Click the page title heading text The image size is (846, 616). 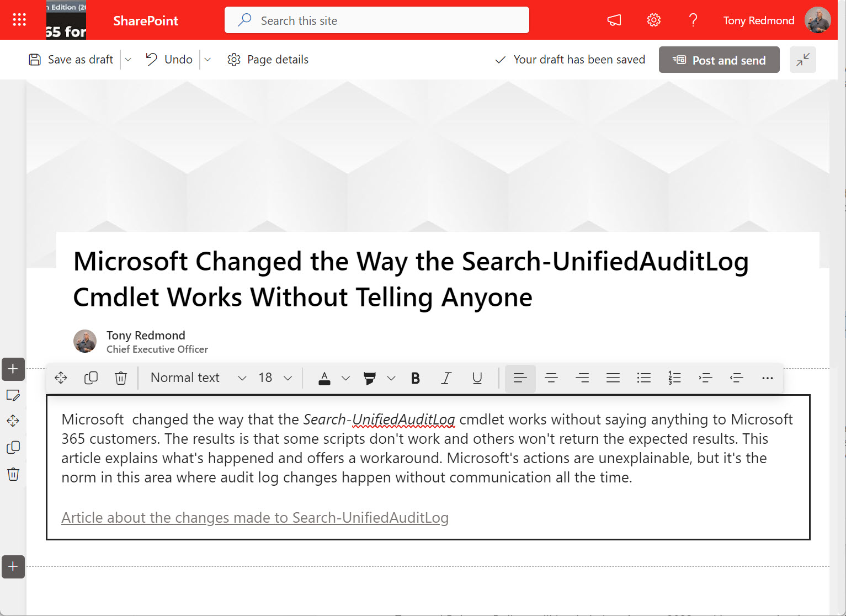click(411, 279)
